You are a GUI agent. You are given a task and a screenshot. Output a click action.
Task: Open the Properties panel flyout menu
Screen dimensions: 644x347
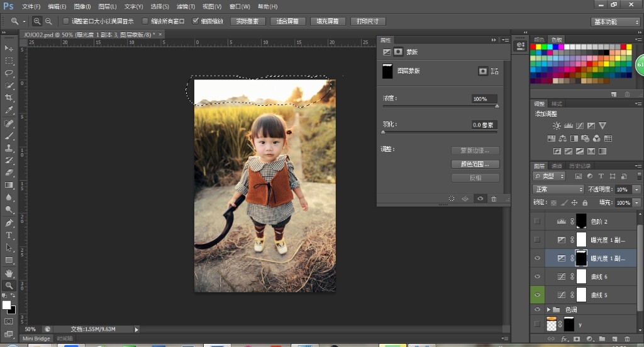click(505, 40)
